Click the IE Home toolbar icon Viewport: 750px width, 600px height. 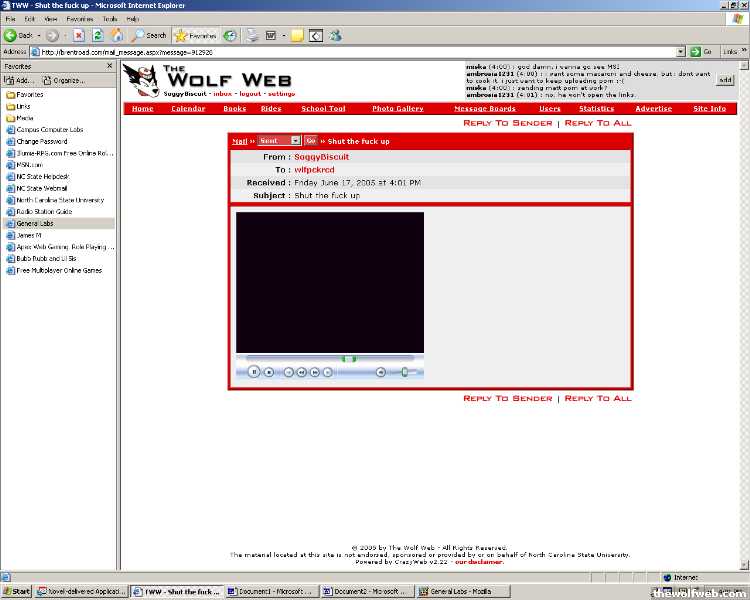(117, 35)
